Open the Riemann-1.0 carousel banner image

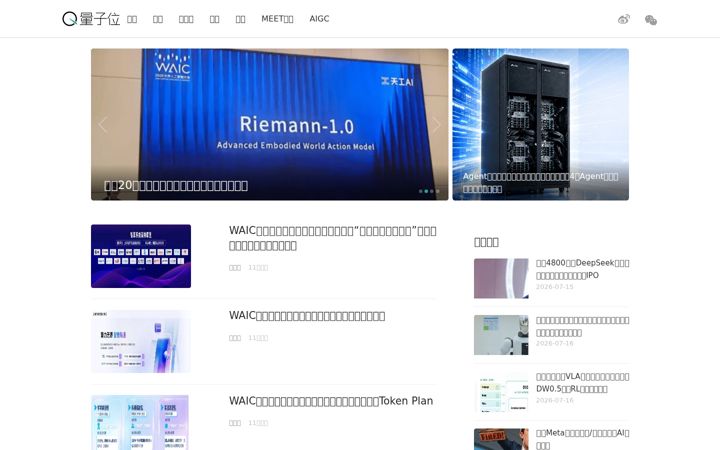point(270,124)
